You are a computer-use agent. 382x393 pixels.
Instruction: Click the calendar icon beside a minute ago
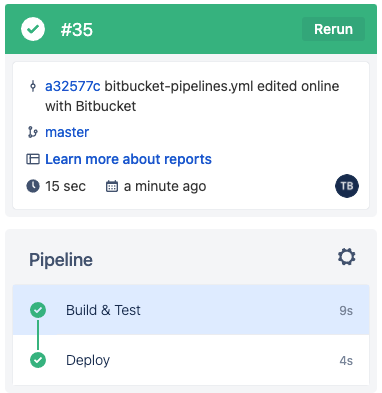112,186
